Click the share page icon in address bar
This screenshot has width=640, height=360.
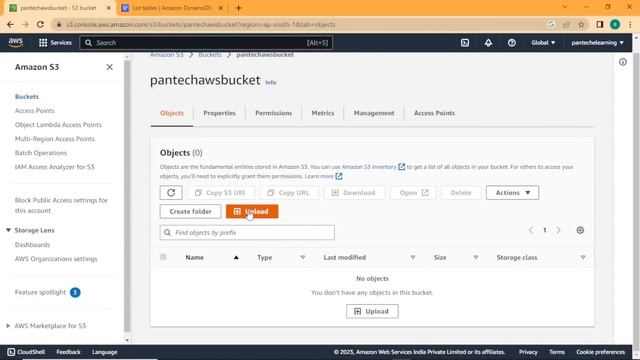coord(566,24)
